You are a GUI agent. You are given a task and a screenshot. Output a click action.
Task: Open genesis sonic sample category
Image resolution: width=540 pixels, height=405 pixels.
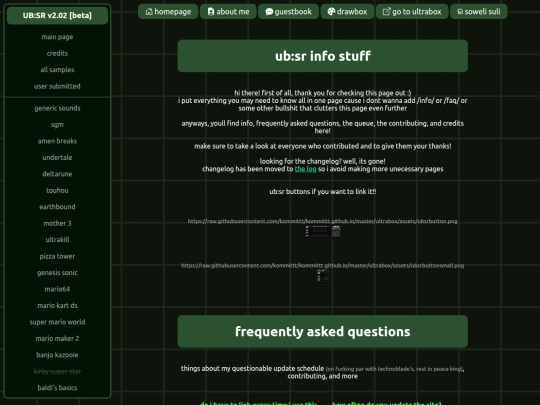57,273
